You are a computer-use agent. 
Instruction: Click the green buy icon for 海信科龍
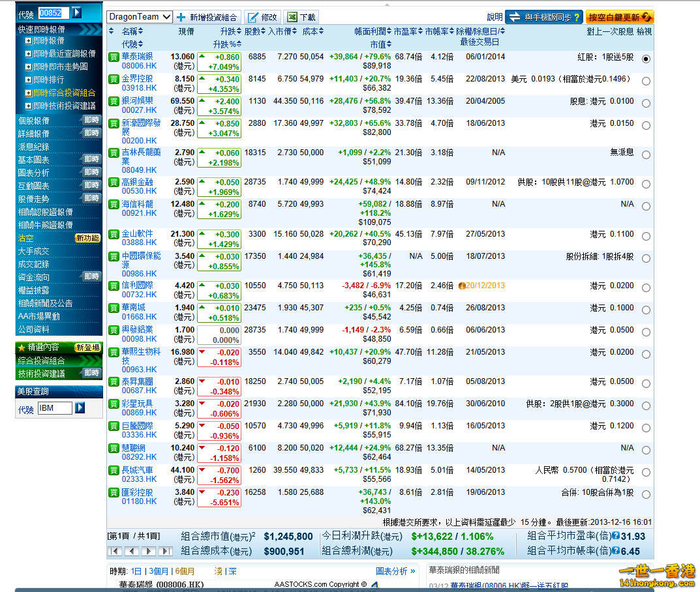coord(114,205)
